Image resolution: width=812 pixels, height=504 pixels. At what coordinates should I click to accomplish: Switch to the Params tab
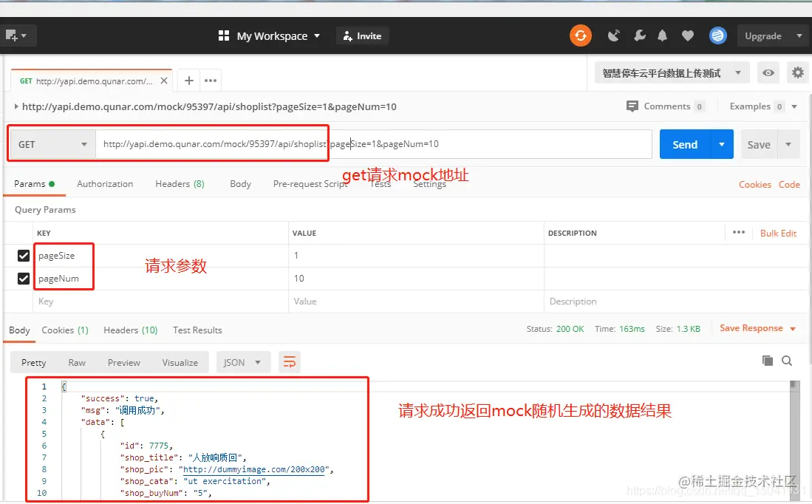(x=34, y=184)
